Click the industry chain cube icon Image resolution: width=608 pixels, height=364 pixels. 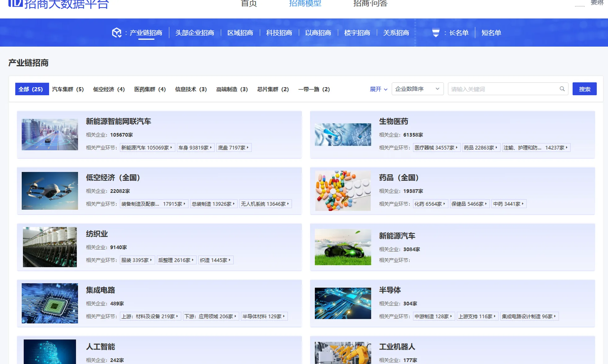(117, 32)
